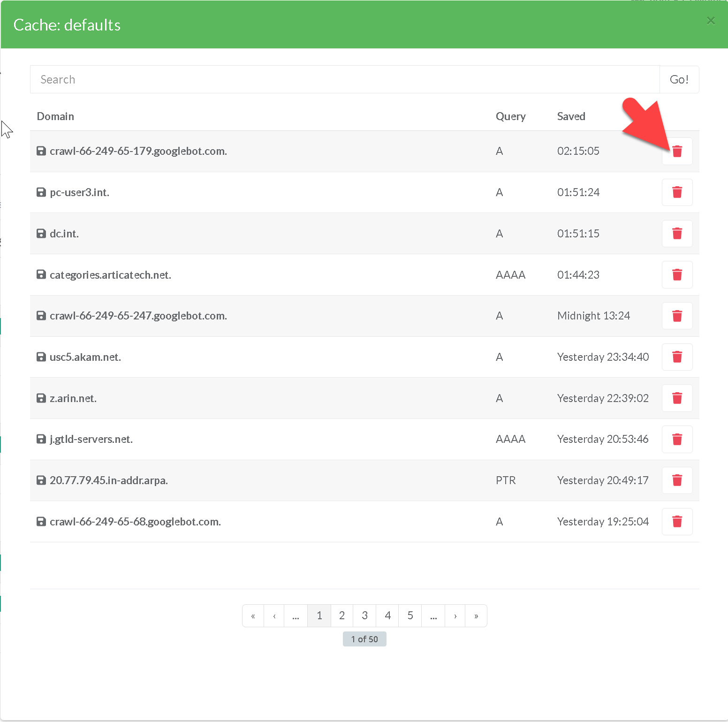Remove dc.int. entry using trash icon
This screenshot has height=722, width=728.
(677, 234)
